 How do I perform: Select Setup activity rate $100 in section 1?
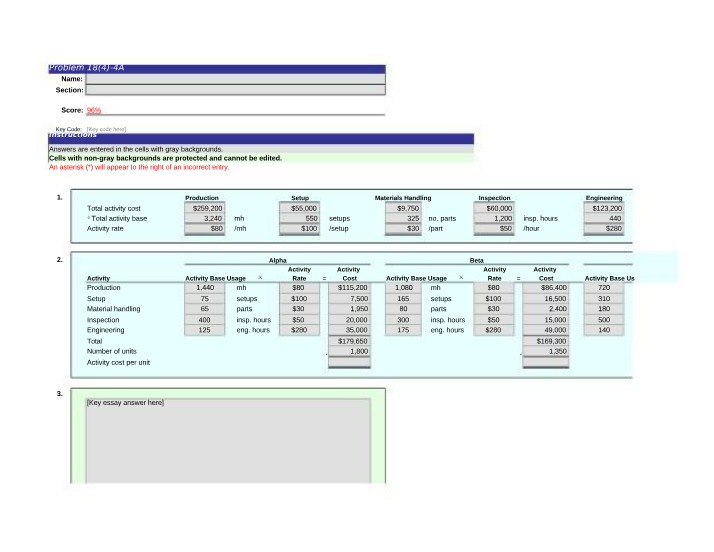click(x=299, y=229)
